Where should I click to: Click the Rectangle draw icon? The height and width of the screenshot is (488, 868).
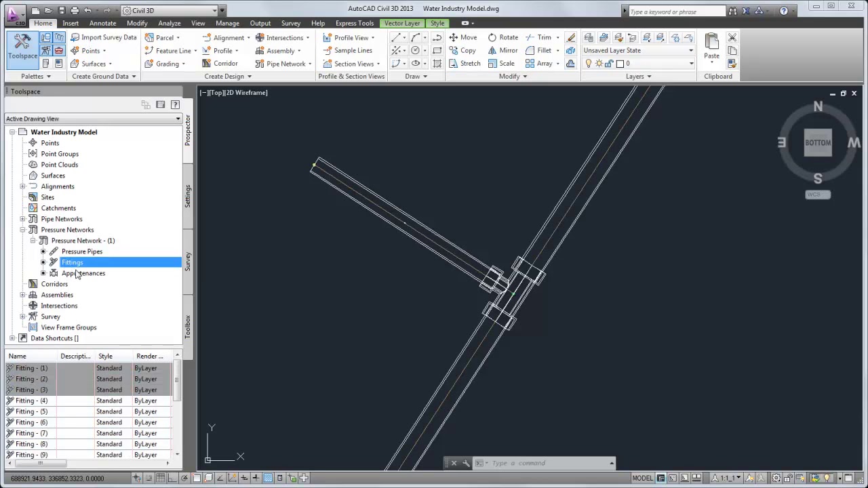(437, 50)
